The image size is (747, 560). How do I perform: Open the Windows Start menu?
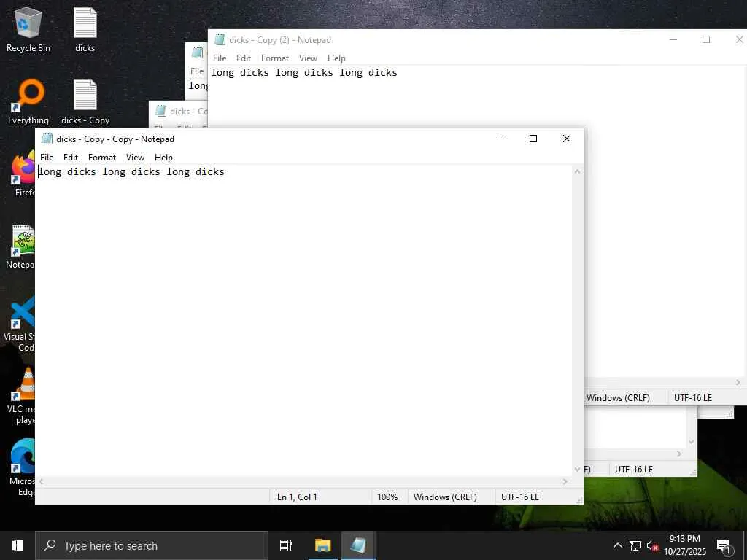[x=18, y=545]
